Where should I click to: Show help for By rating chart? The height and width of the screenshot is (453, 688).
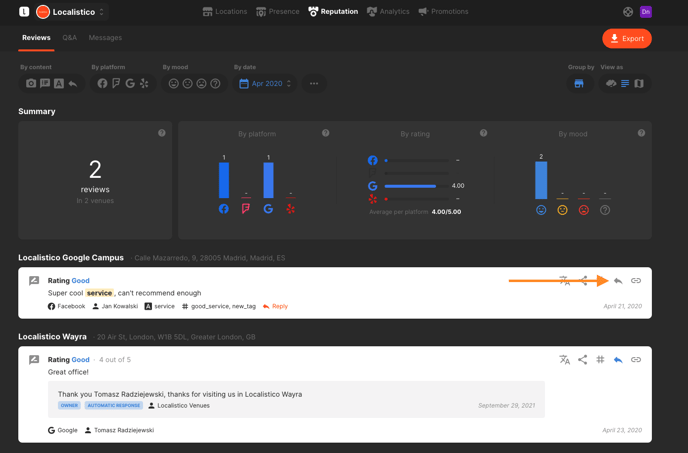coord(483,133)
